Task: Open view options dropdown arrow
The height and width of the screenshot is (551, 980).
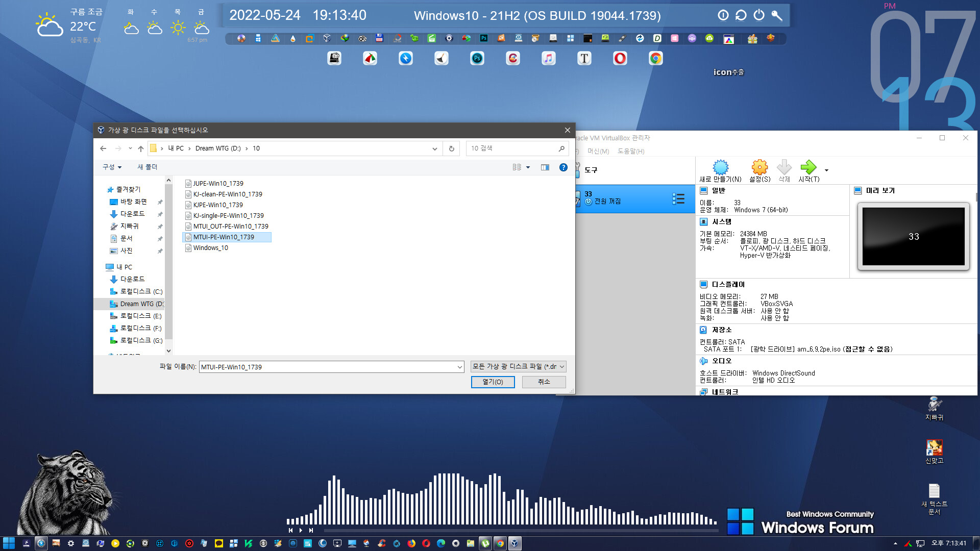Action: tap(528, 167)
